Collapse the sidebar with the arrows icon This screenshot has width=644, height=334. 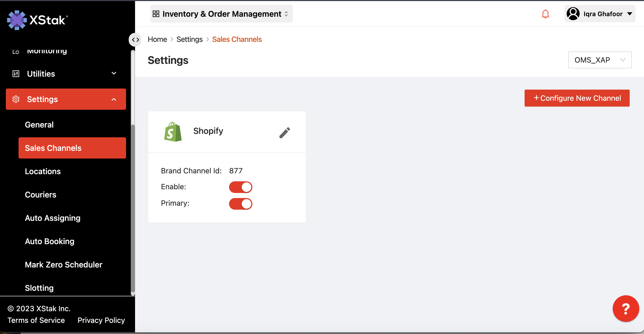pos(135,40)
